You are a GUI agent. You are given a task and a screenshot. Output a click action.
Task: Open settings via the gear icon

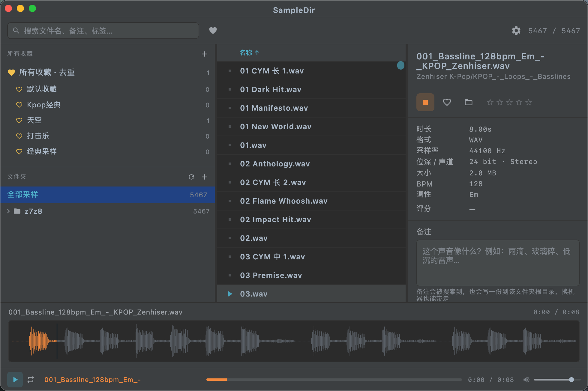pyautogui.click(x=516, y=31)
